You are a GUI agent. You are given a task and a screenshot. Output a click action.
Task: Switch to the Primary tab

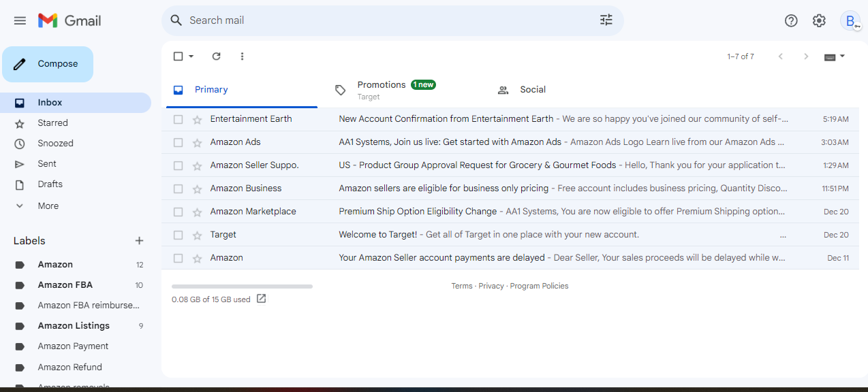(x=242, y=90)
